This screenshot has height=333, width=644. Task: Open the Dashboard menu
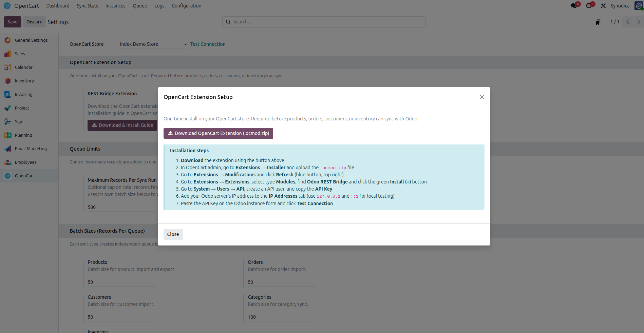pos(58,6)
